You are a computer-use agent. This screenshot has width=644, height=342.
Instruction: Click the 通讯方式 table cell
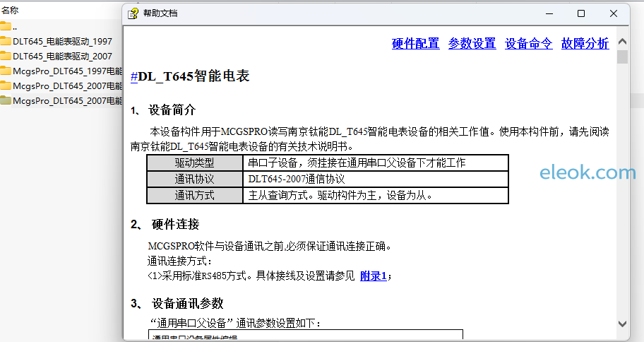point(195,196)
